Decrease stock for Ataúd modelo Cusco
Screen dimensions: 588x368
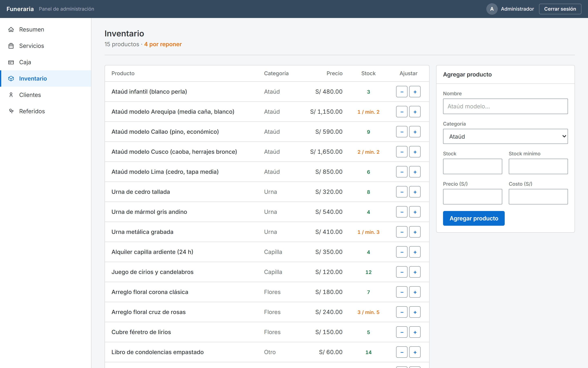(402, 152)
